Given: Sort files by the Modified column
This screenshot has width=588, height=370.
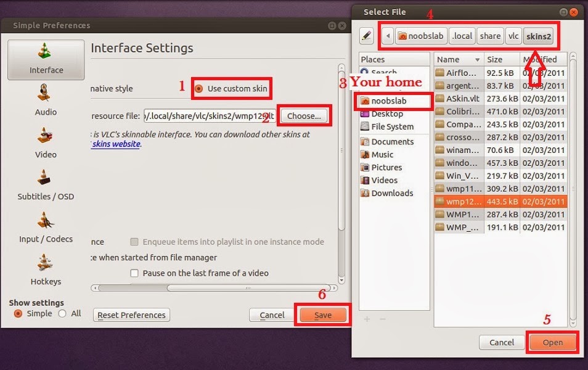Looking at the screenshot, I should point(544,59).
